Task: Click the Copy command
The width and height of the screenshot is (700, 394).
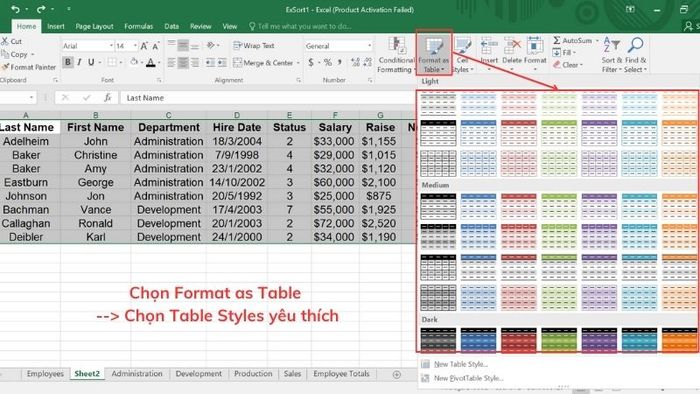Action: 15,54
